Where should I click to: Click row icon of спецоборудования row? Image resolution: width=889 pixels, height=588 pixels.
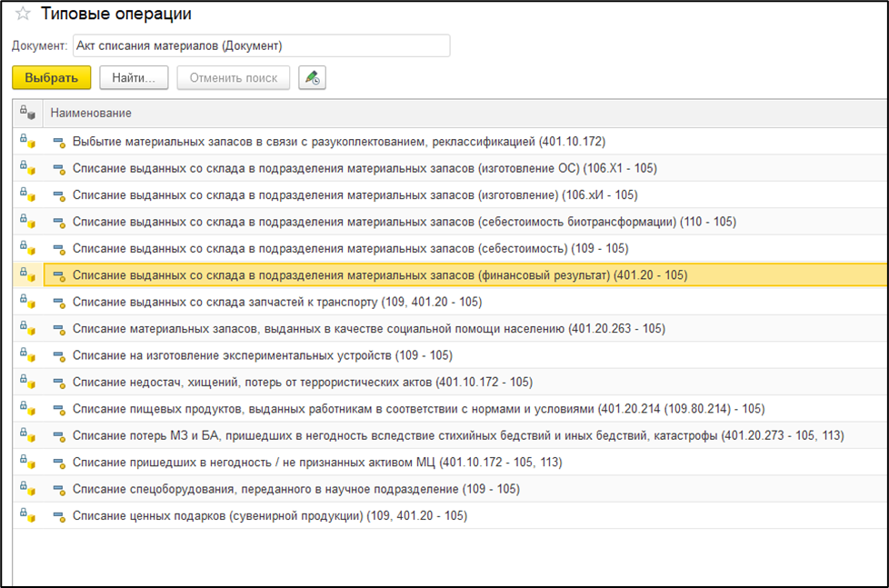click(59, 489)
